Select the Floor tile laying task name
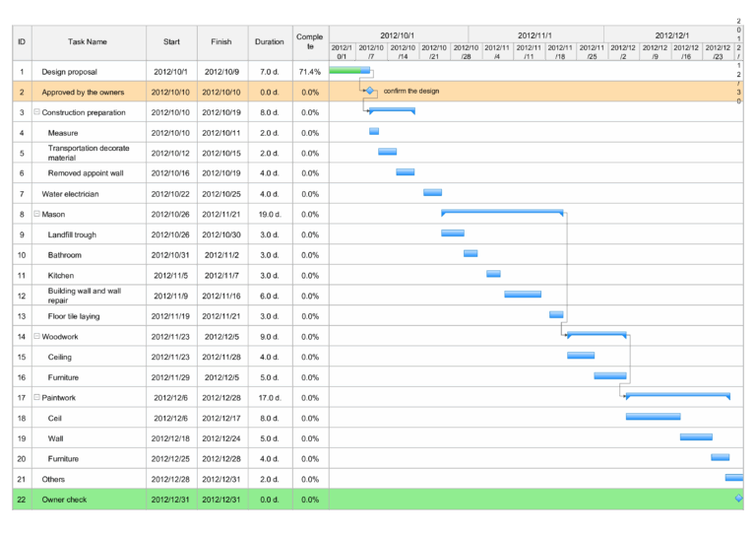The image size is (756, 535). 74,316
